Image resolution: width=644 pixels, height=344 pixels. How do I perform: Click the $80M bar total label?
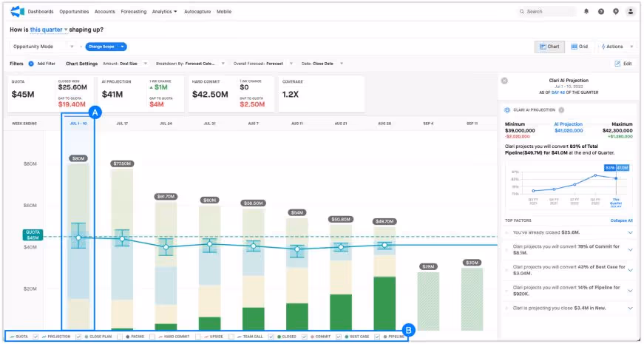[x=78, y=158]
